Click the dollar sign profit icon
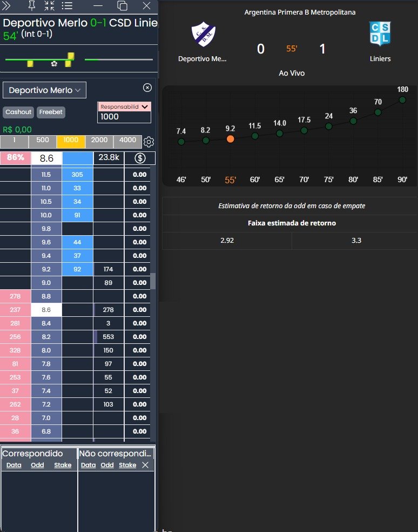This screenshot has height=532, width=418. (140, 158)
